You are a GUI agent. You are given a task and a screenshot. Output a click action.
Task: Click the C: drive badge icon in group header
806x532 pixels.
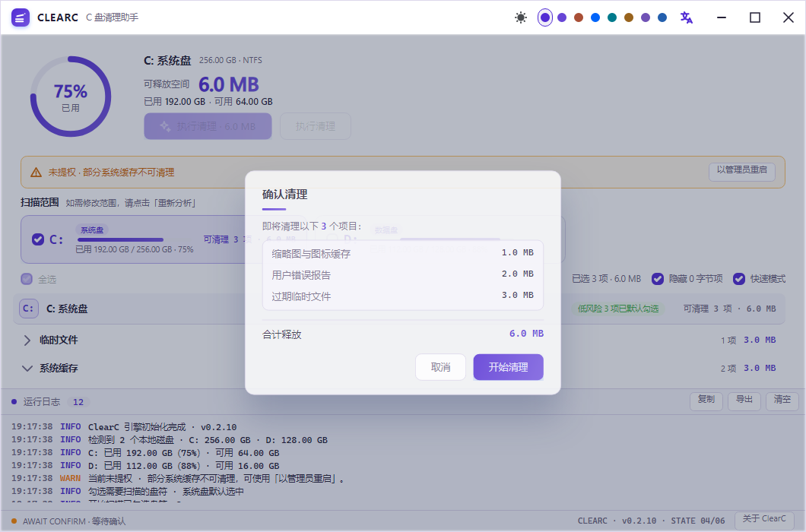pos(28,309)
